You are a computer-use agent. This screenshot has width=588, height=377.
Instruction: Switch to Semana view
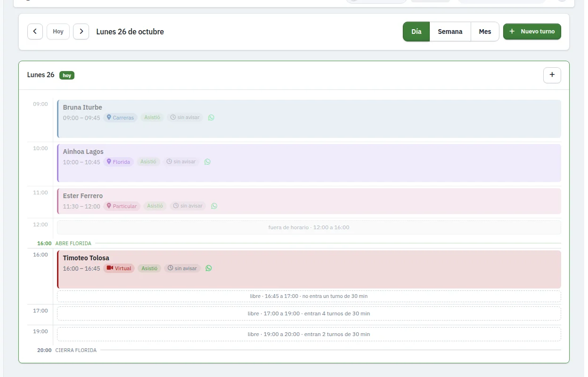[450, 32]
